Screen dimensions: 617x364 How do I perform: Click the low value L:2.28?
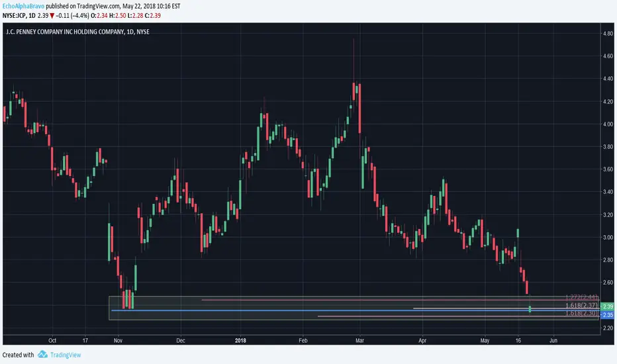(135, 16)
